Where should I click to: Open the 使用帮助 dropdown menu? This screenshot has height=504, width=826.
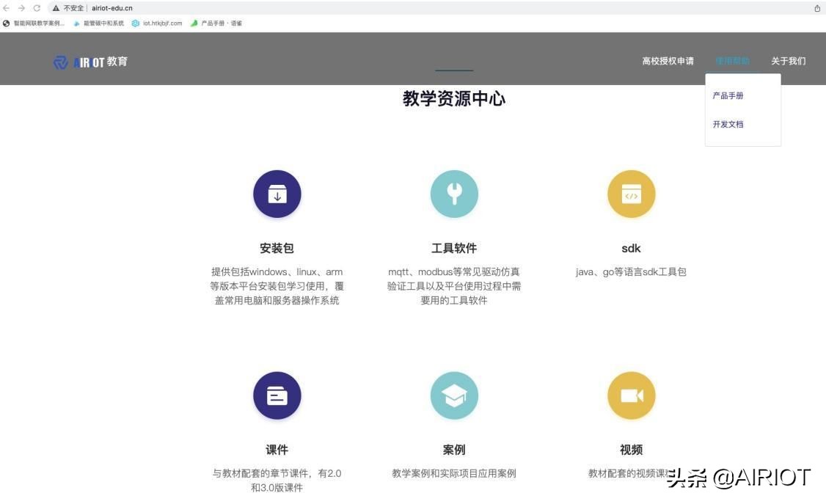(732, 61)
